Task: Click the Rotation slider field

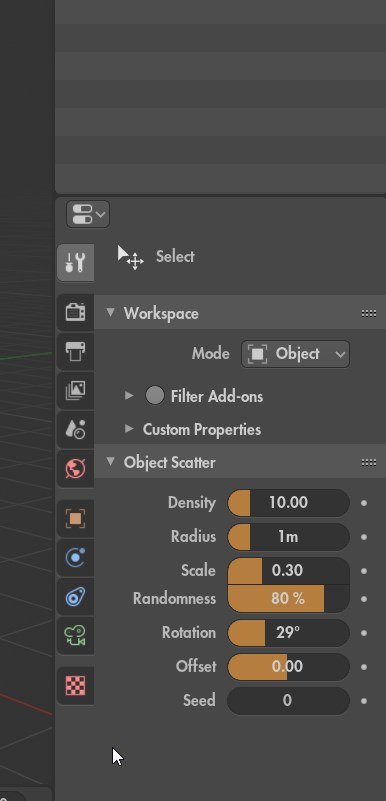Action: point(288,632)
